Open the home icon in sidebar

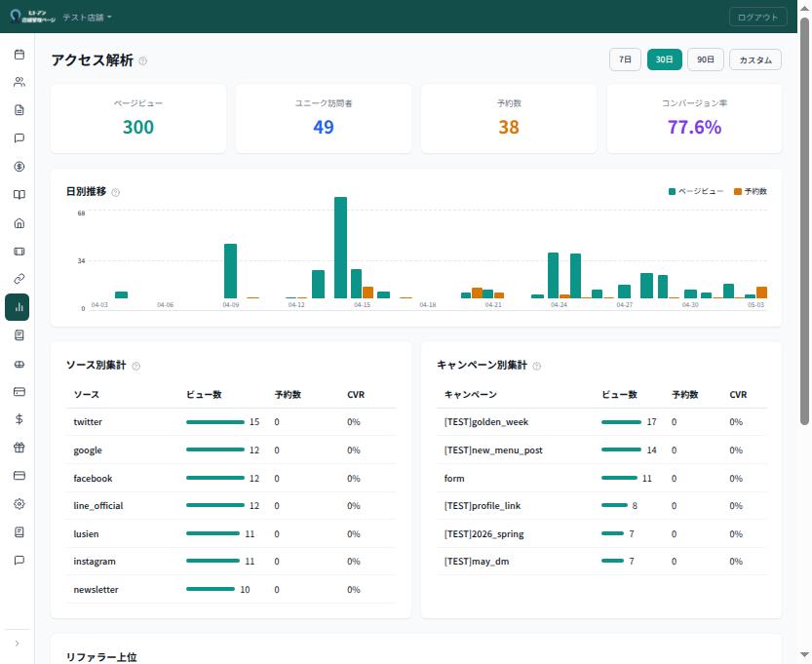coord(19,223)
